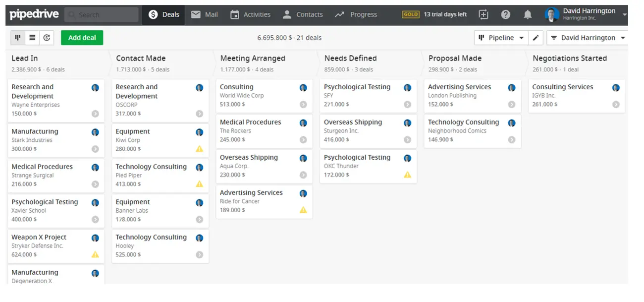The width and height of the screenshot is (644, 302).
Task: Click activity arrow on World Wide Corp deal
Action: pyautogui.click(x=303, y=105)
